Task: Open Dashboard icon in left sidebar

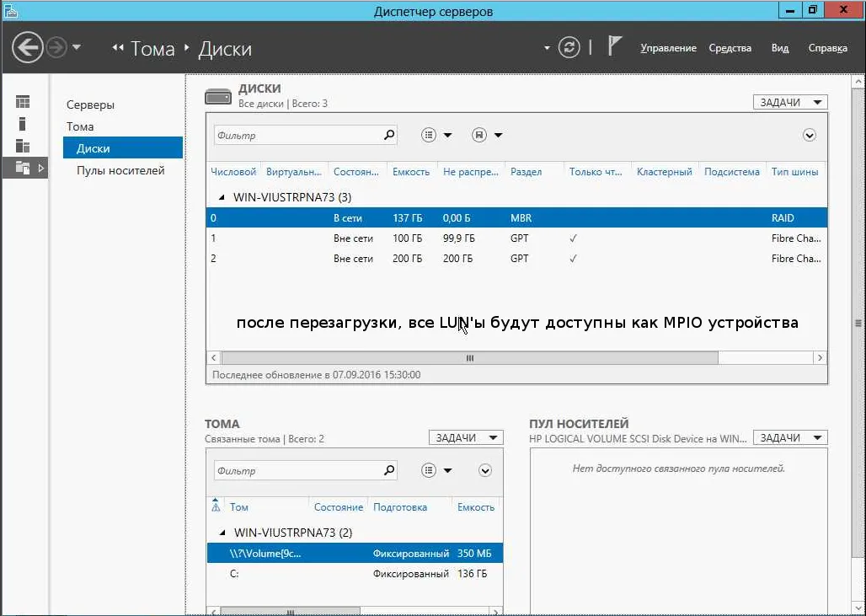Action: [23, 102]
